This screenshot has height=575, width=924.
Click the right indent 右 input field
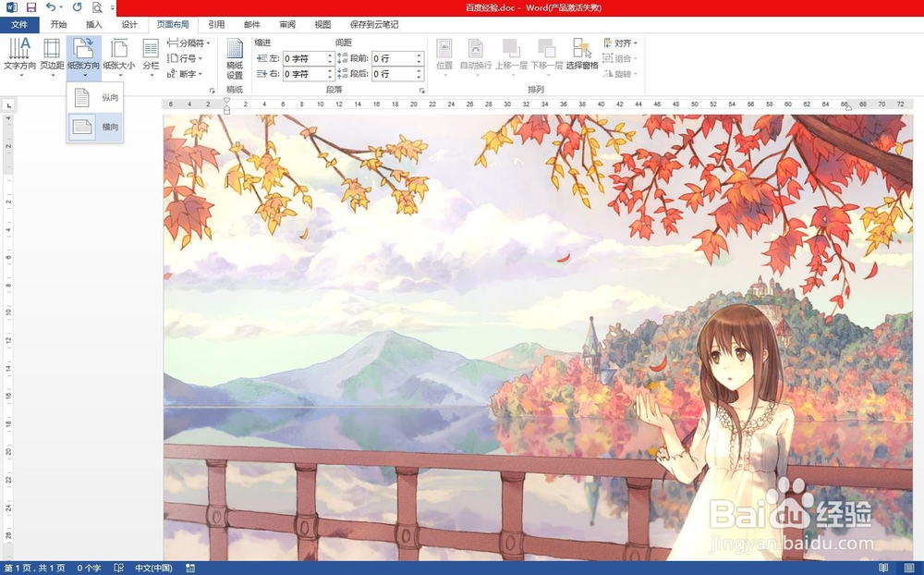coord(304,74)
